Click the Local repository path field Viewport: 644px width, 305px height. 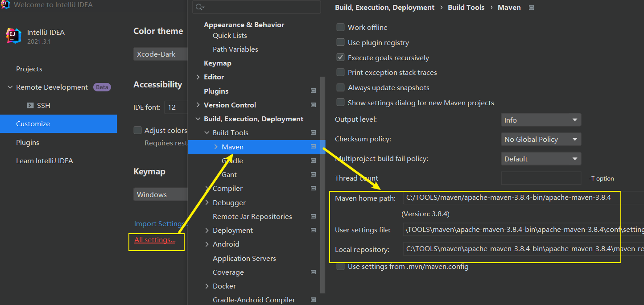pos(524,249)
